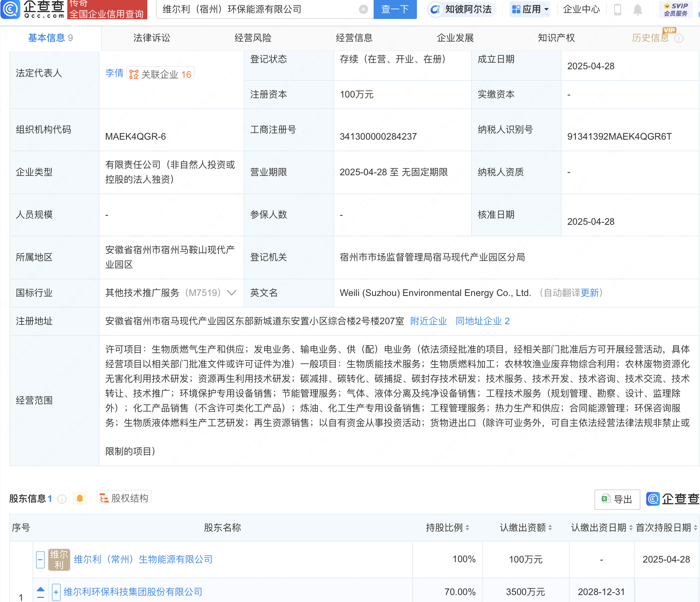
Task: Click the 查一下 search button
Action: click(395, 9)
